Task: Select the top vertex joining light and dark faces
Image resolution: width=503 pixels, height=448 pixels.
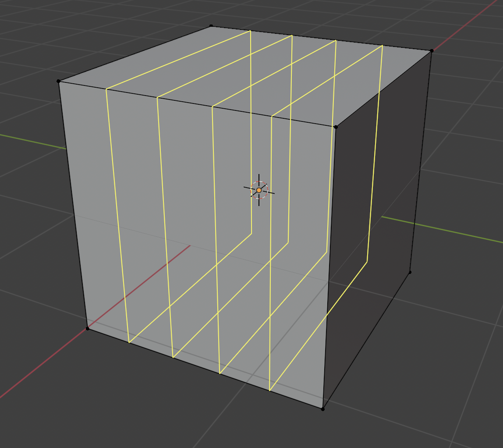Action: tap(336, 127)
